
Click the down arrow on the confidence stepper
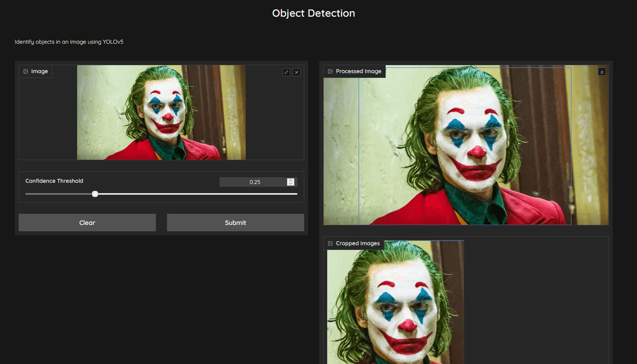coord(291,184)
